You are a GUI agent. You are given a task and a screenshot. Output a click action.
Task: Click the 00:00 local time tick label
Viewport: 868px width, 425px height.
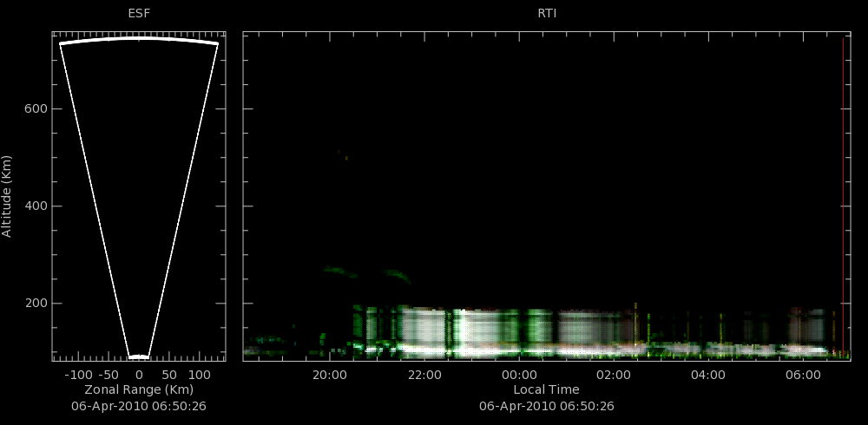tap(519, 375)
